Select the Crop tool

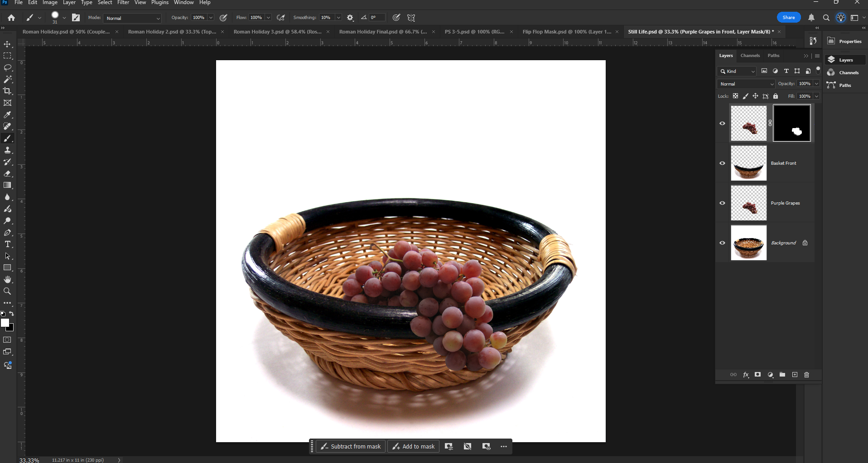7,91
